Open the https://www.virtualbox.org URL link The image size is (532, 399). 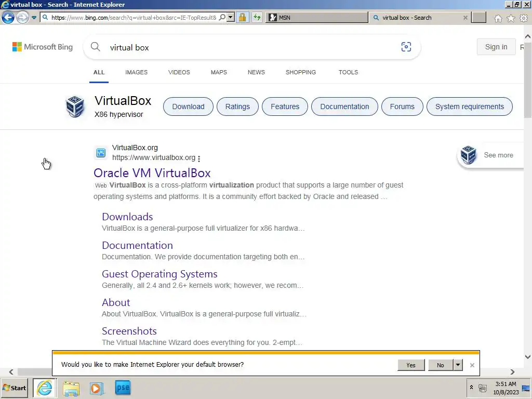[154, 157]
